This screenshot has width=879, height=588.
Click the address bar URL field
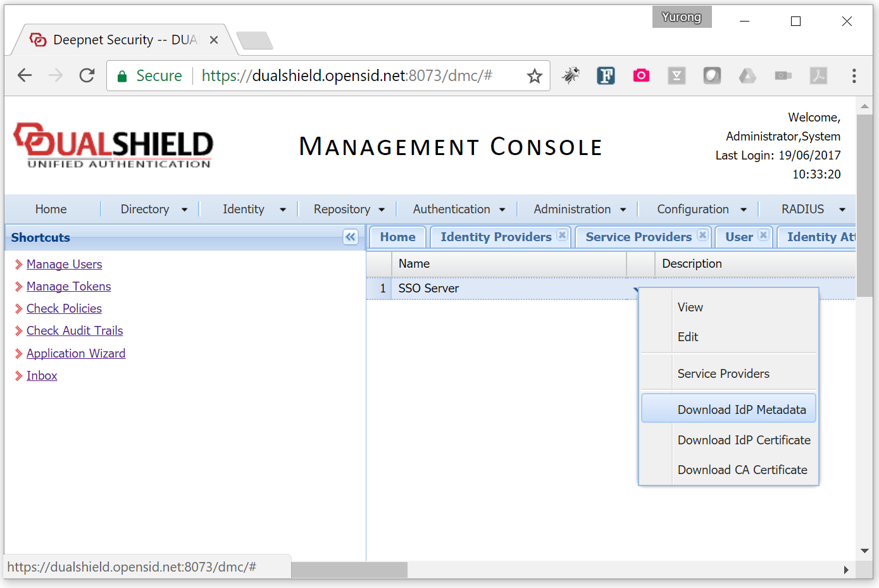pos(347,76)
